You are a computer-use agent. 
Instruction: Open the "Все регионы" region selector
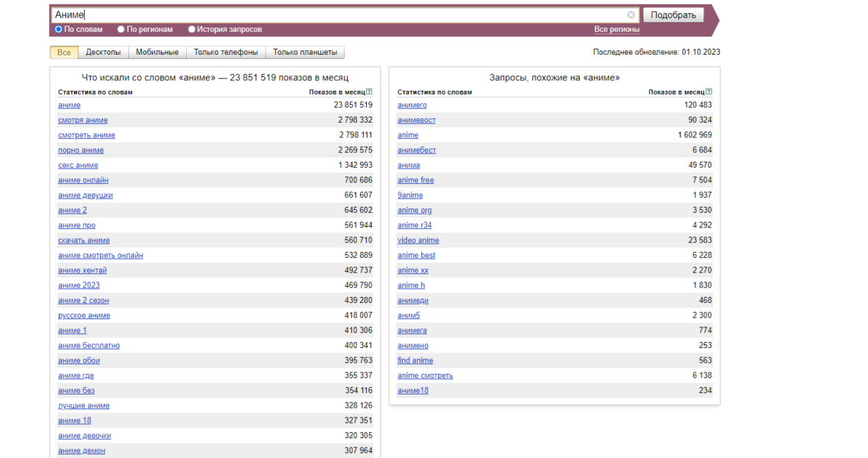coord(616,30)
